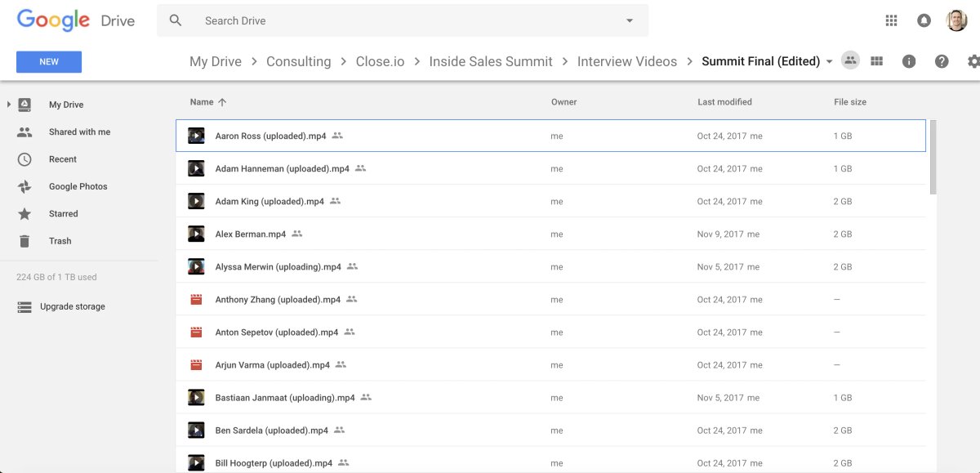Click the Recent clock icon

24,159
